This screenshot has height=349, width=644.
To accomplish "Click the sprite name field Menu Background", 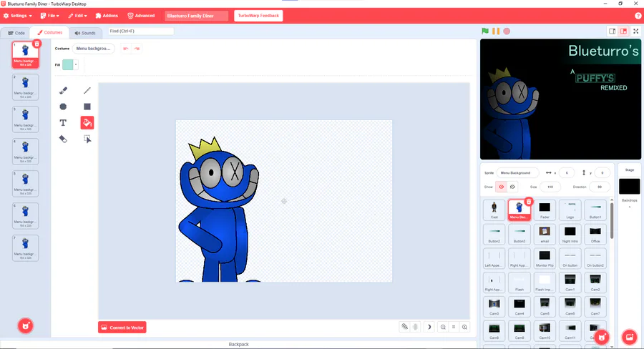I will click(x=517, y=173).
